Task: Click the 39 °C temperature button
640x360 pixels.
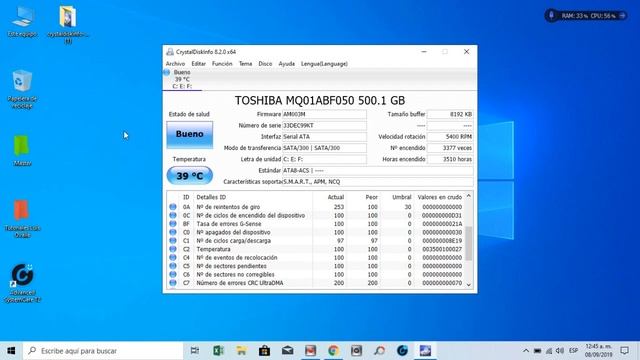Action: point(189,176)
